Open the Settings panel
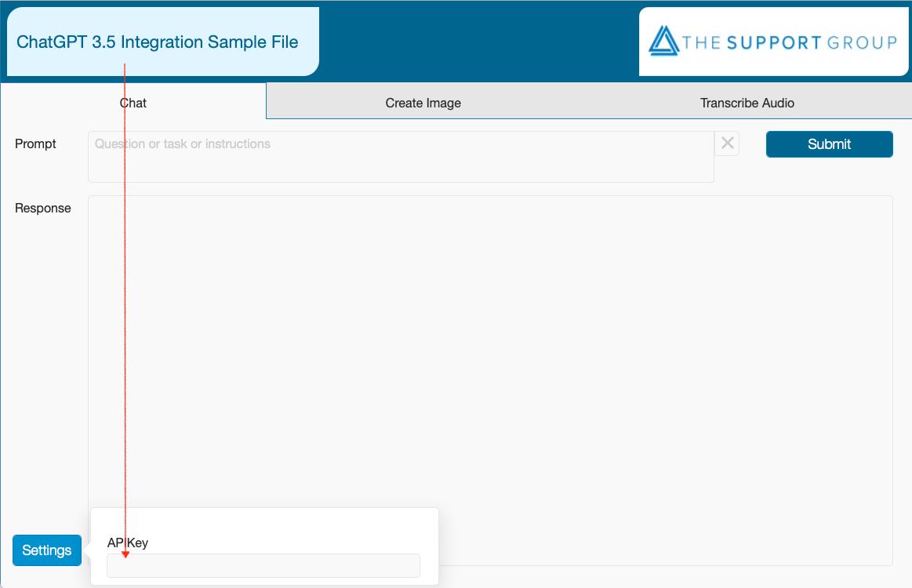912x588 pixels. pos(46,550)
